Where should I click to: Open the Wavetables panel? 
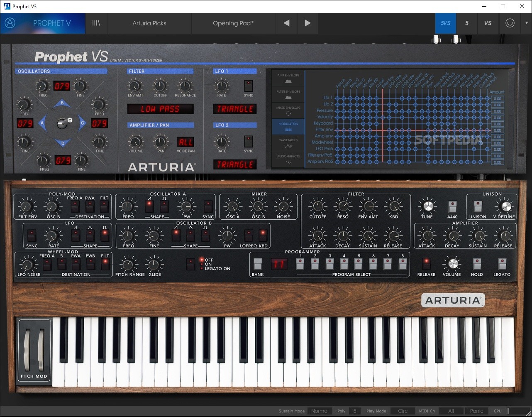pos(288,143)
